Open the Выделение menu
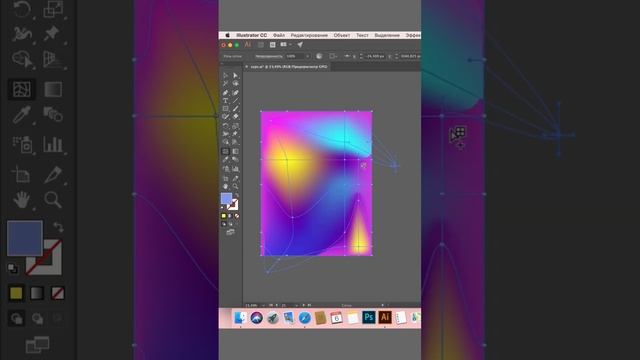This screenshot has width=640, height=360. coord(387,35)
